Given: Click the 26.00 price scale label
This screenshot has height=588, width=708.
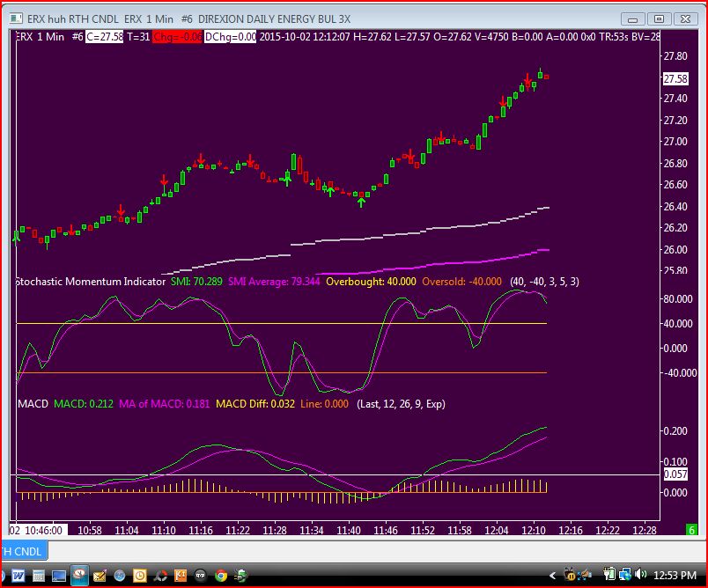Looking at the screenshot, I should pyautogui.click(x=675, y=250).
